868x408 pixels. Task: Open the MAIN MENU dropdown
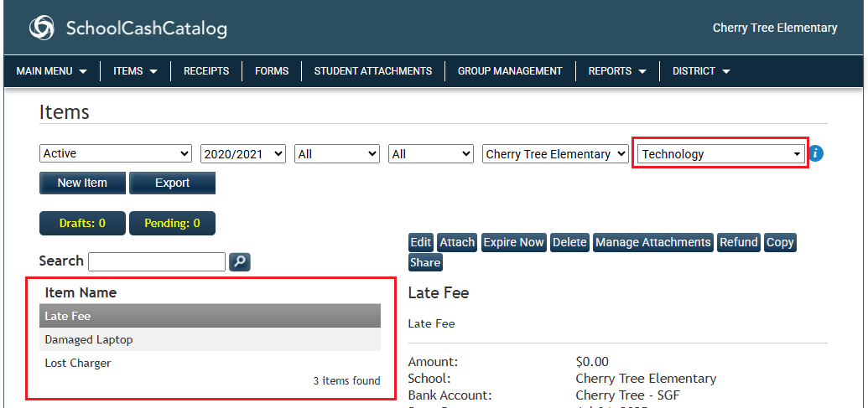pos(51,70)
